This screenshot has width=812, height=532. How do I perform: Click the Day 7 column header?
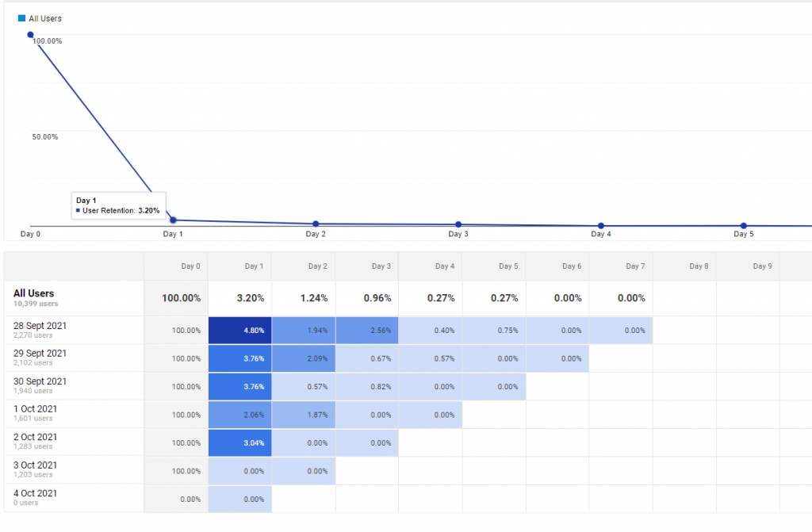635,266
